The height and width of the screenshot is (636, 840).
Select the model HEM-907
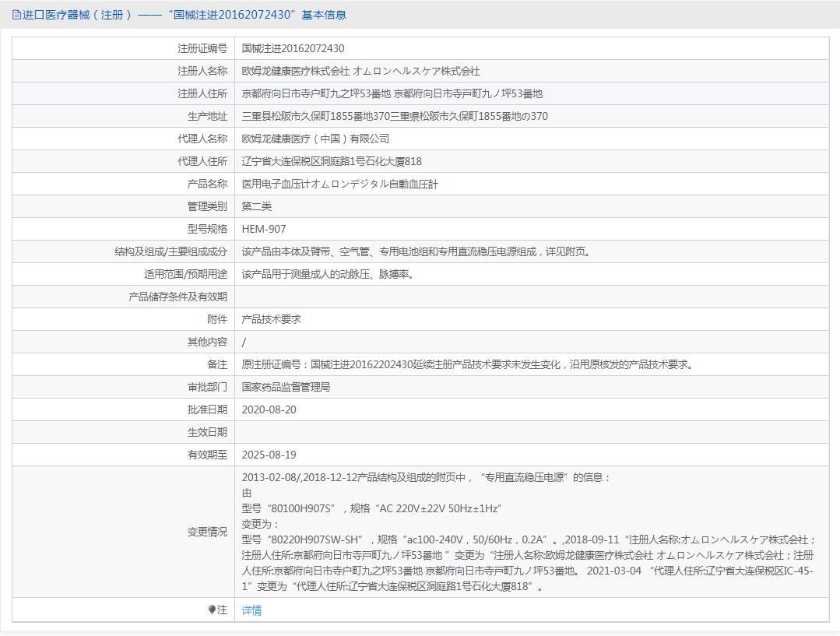tap(264, 229)
